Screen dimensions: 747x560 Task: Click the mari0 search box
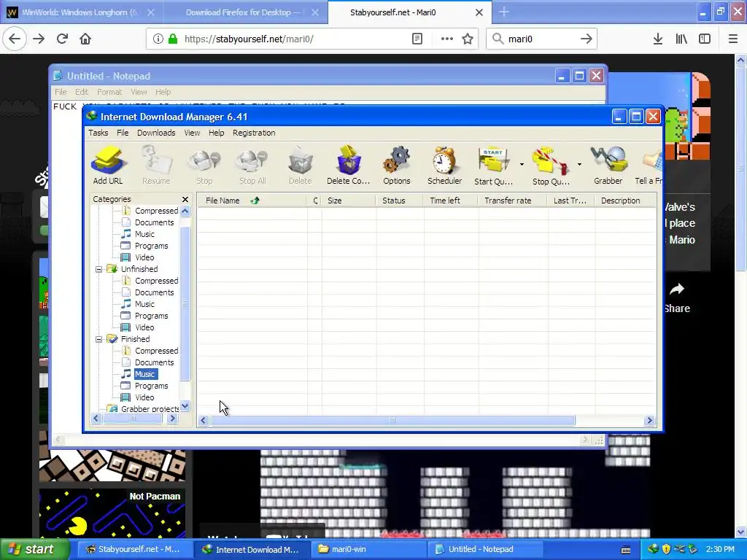542,39
